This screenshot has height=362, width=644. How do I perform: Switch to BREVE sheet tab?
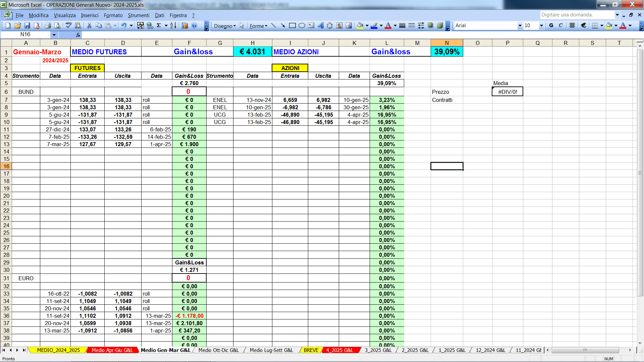point(311,350)
